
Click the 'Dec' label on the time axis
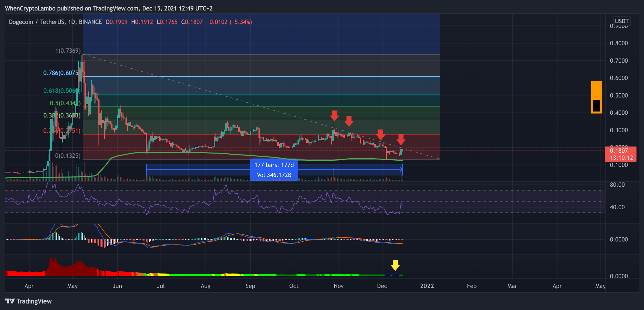point(382,286)
